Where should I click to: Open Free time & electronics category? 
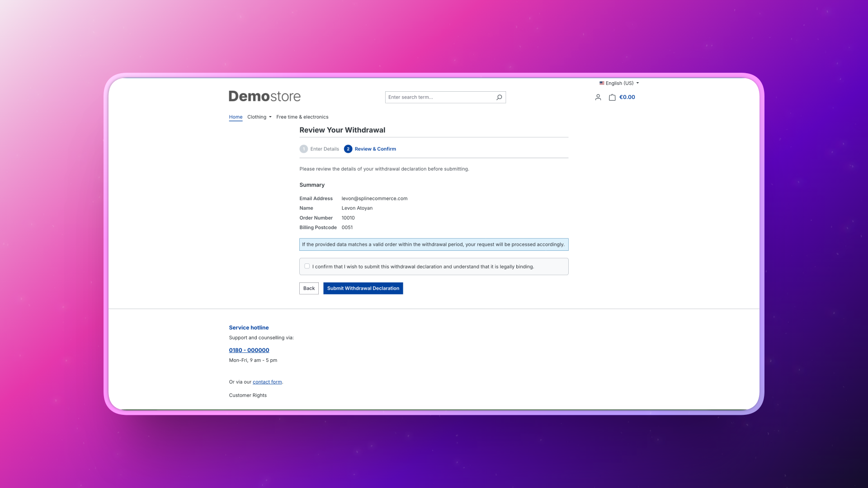(302, 117)
